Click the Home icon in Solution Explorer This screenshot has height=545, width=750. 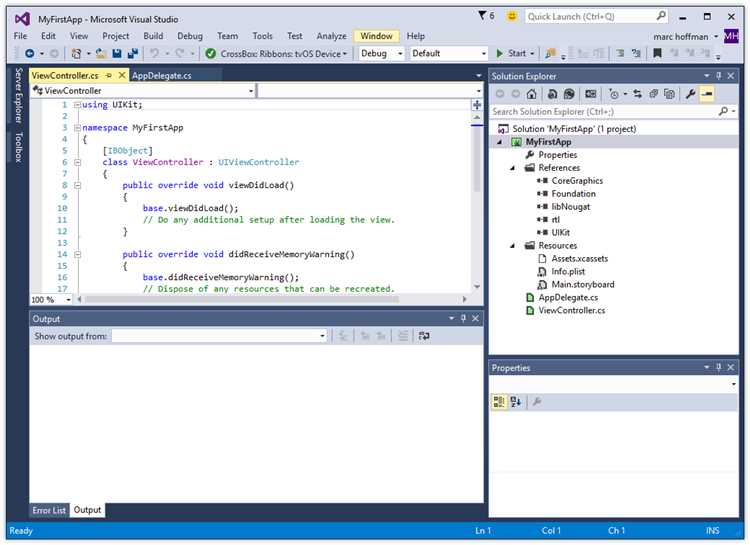[x=531, y=94]
